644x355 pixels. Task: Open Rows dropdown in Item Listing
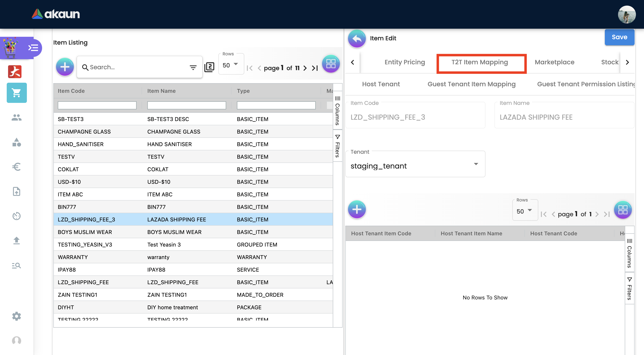click(230, 65)
